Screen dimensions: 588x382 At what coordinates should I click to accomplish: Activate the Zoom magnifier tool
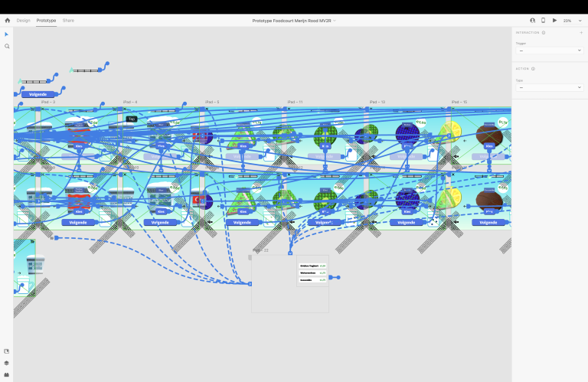point(7,47)
